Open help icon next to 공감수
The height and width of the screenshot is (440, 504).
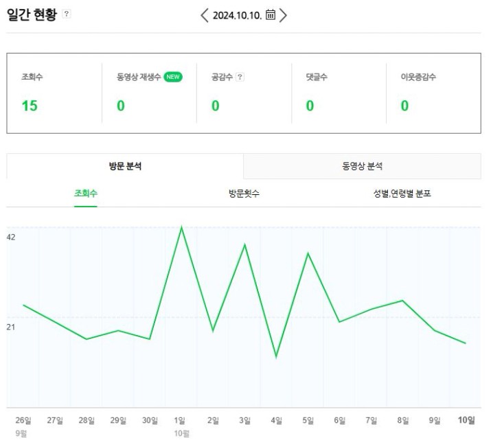pyautogui.click(x=240, y=77)
